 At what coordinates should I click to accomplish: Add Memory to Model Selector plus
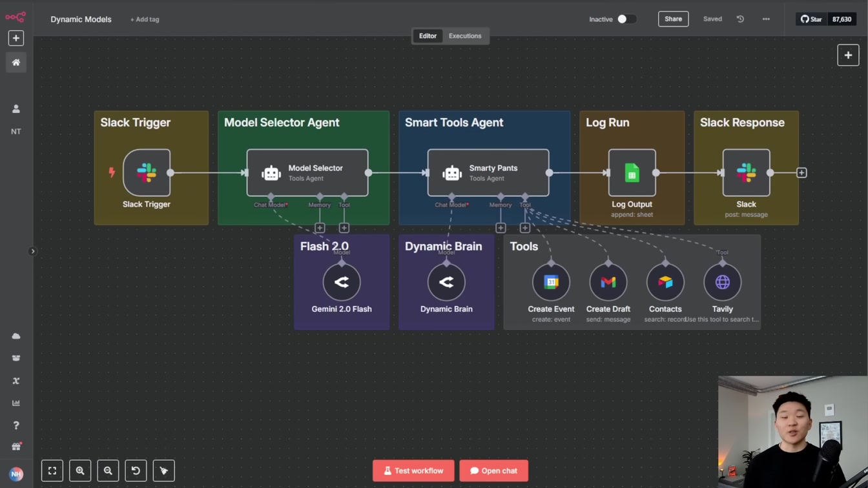coord(320,228)
